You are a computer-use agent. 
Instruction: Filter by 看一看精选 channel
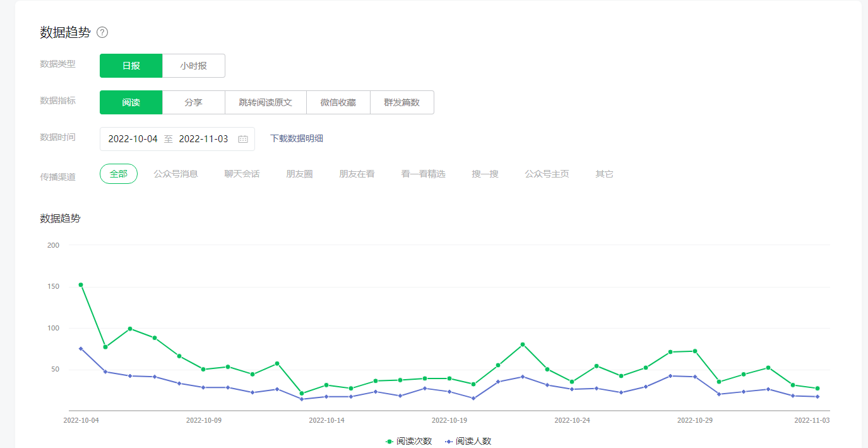(x=423, y=174)
